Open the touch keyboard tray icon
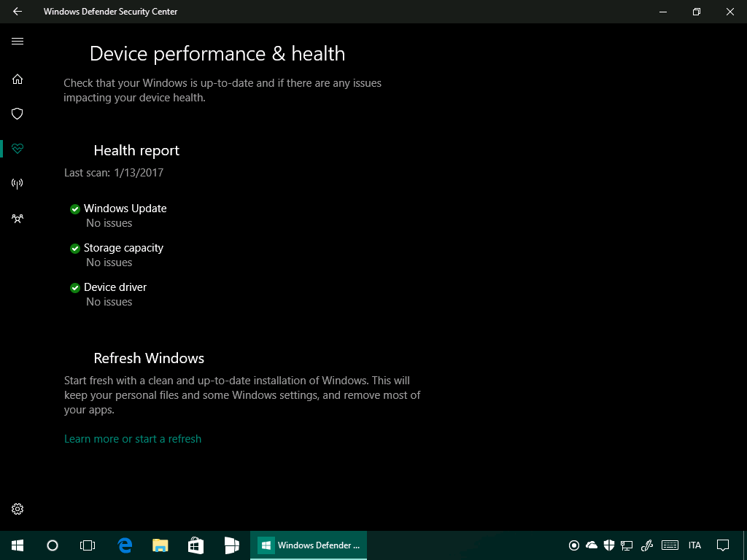The height and width of the screenshot is (560, 747). (670, 545)
